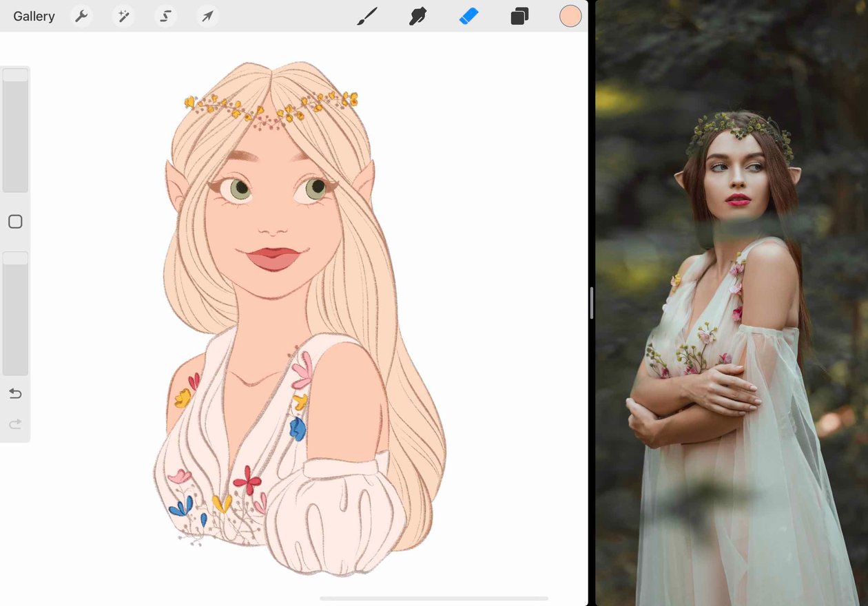
Task: Tap the drawn character's blue flower
Action: [x=298, y=429]
